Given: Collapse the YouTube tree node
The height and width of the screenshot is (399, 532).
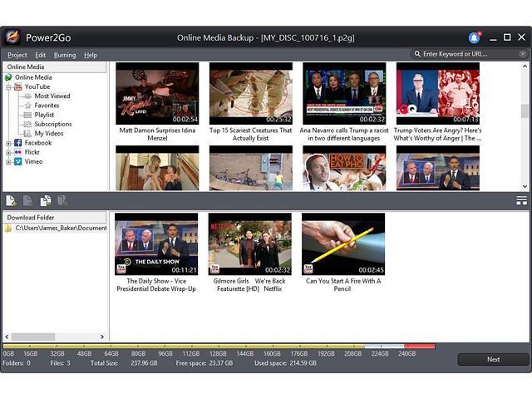Looking at the screenshot, I should click(8, 86).
